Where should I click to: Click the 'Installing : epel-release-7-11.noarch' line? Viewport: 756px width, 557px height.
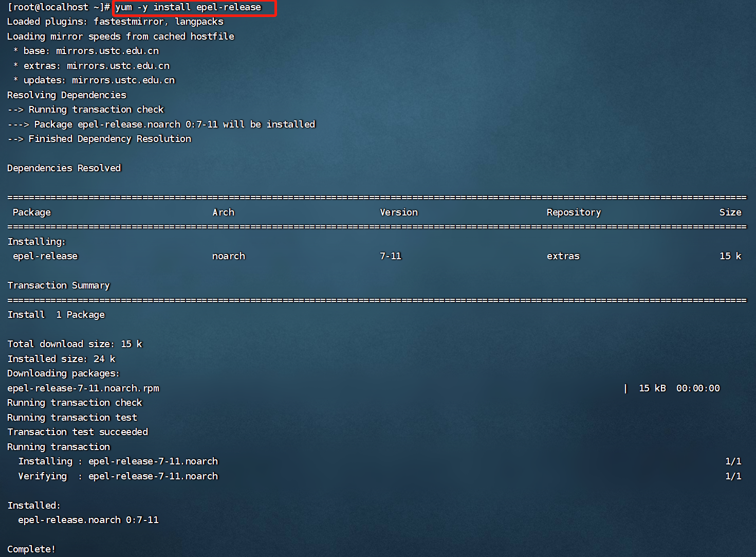pyautogui.click(x=118, y=461)
